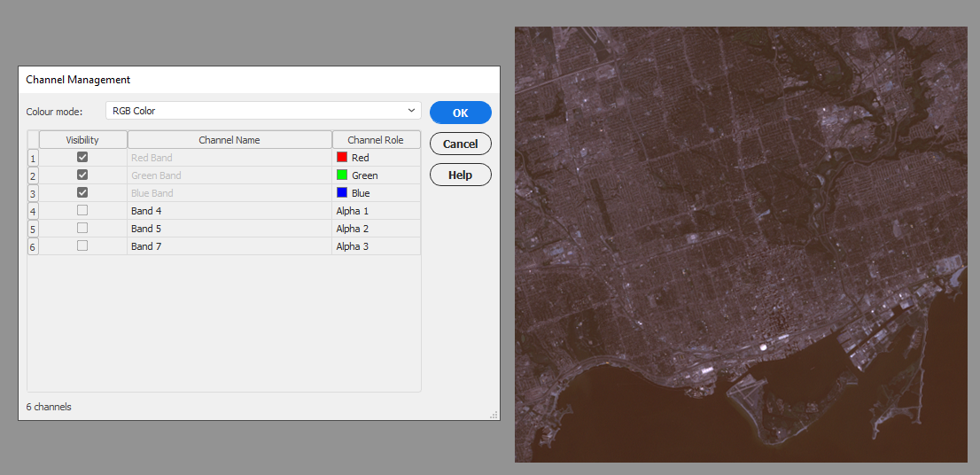980x475 pixels.
Task: Select the Band 5 channel name cell
Action: point(229,228)
